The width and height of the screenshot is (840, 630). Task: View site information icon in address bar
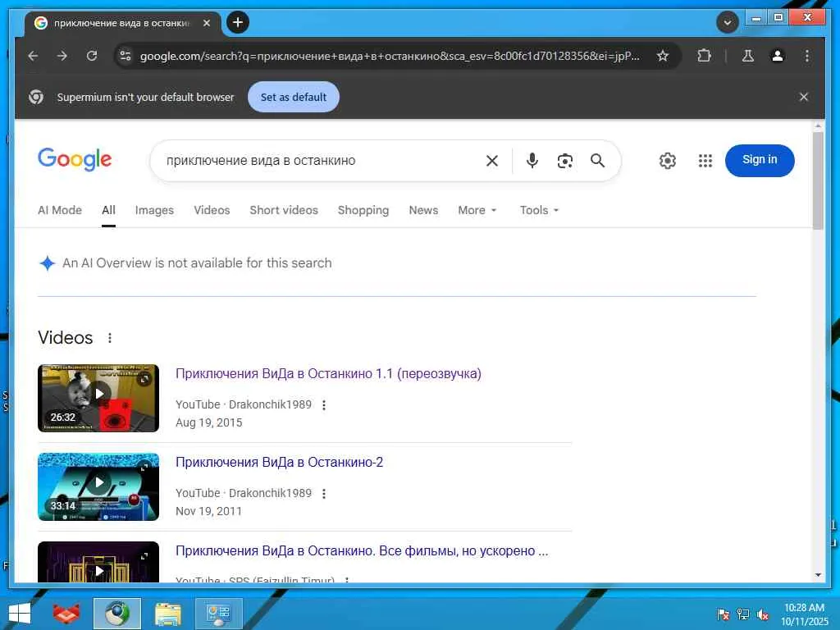126,56
